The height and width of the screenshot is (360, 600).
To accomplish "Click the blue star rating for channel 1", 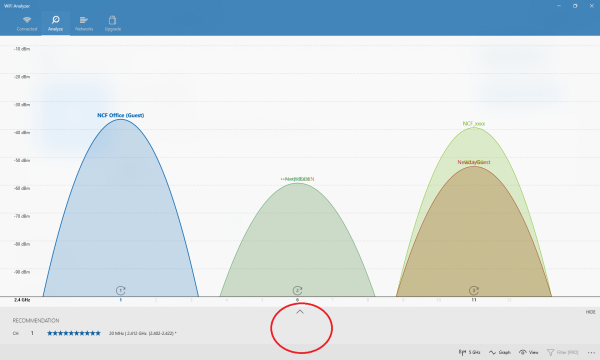I will pyautogui.click(x=74, y=333).
